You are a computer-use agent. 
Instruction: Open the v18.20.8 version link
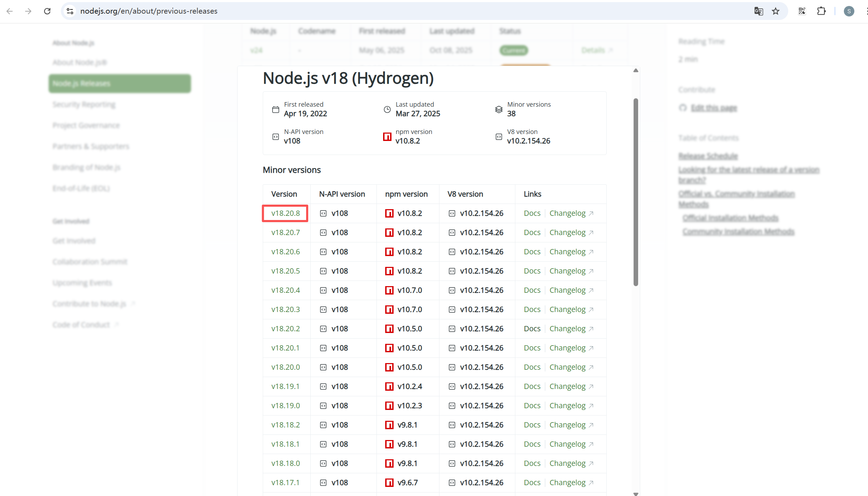285,213
